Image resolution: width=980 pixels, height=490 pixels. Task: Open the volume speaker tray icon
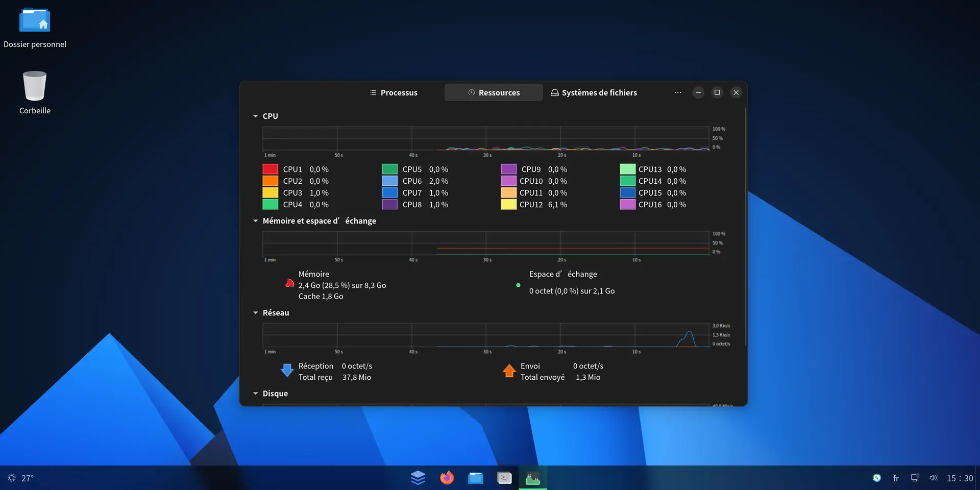[934, 478]
